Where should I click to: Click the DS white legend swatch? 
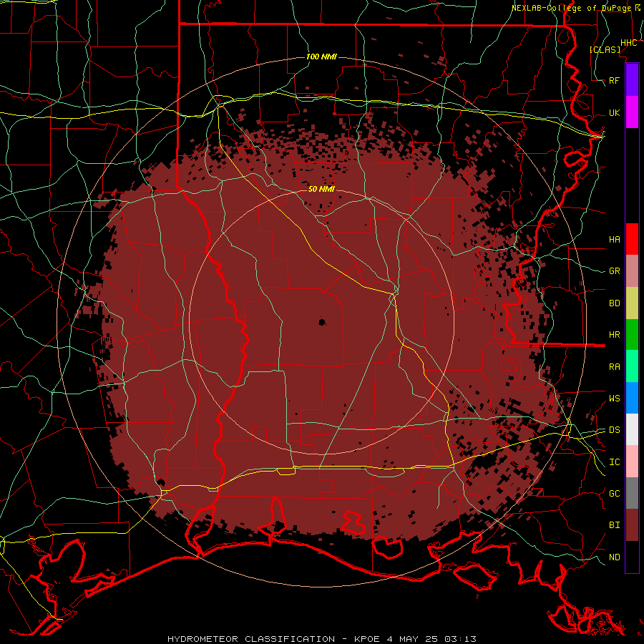(632, 429)
